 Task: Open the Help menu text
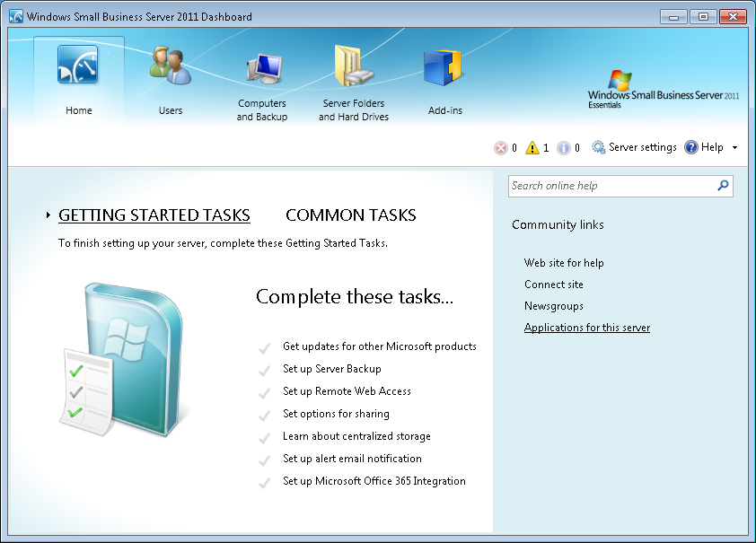(712, 147)
